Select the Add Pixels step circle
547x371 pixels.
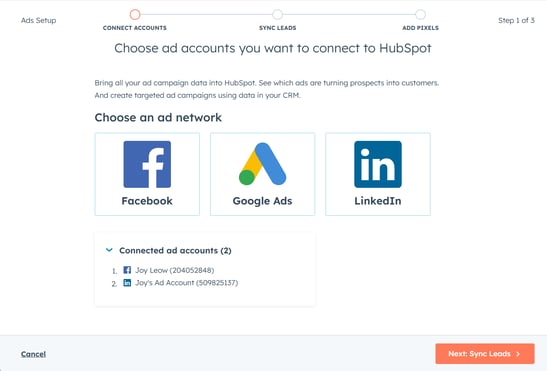[x=420, y=14]
